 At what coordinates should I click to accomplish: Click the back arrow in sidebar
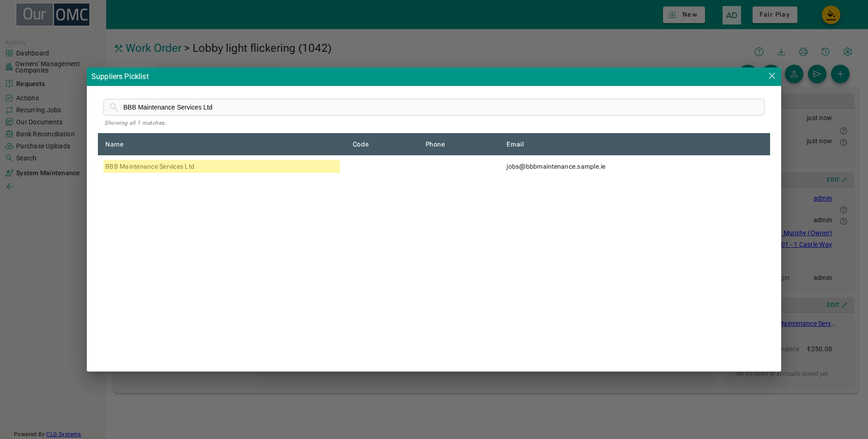pyautogui.click(x=10, y=187)
